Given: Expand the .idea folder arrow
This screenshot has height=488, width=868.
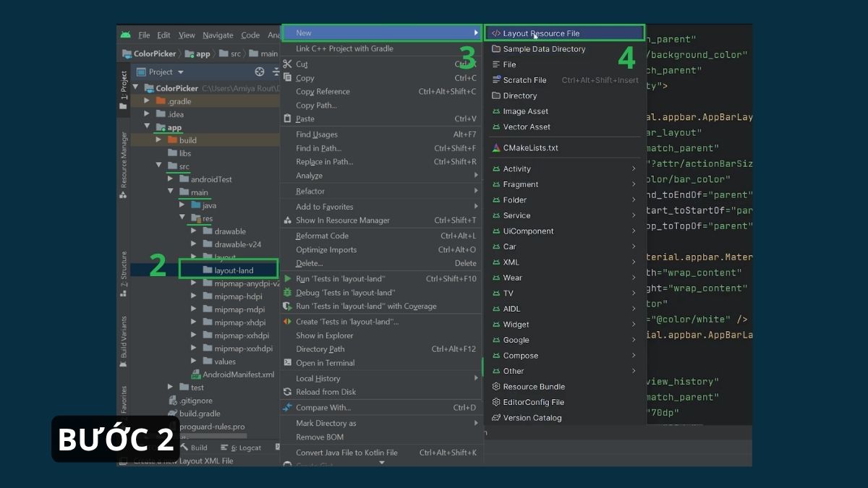Looking at the screenshot, I should 147,114.
